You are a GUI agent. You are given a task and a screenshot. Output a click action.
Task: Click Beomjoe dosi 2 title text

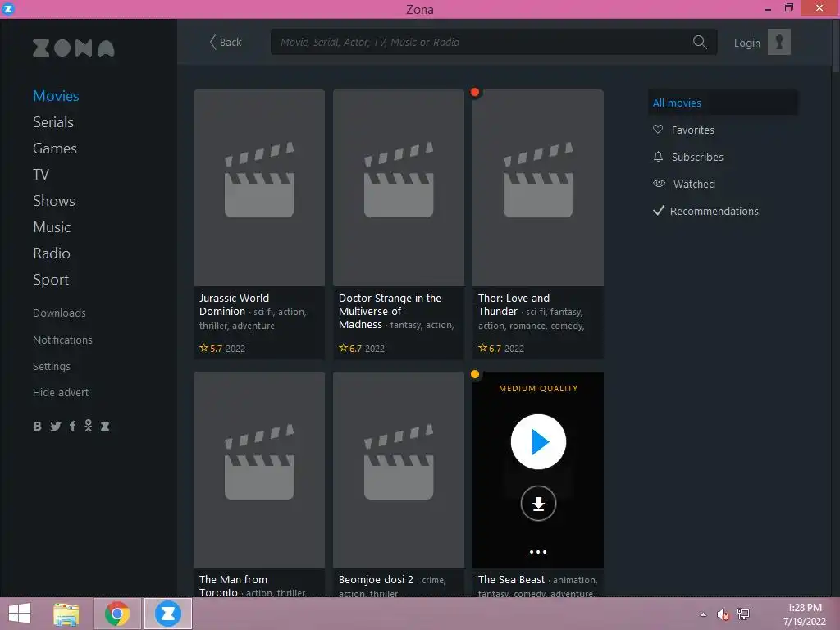click(376, 580)
